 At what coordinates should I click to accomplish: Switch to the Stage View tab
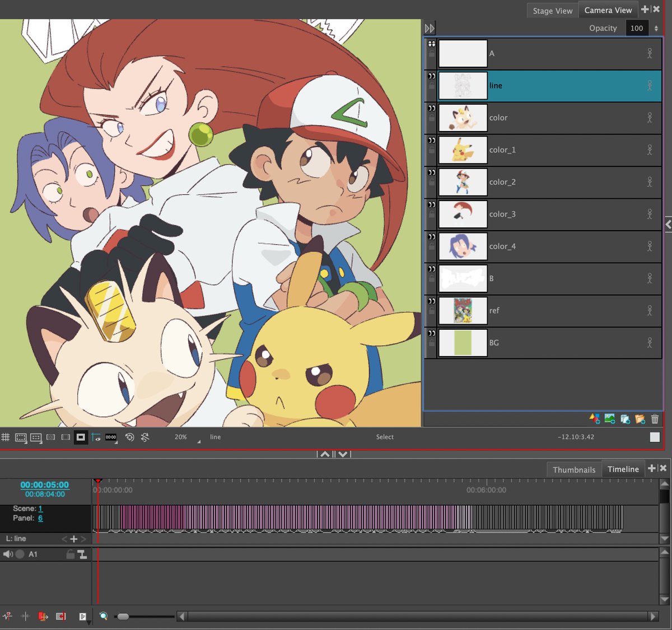pos(552,11)
